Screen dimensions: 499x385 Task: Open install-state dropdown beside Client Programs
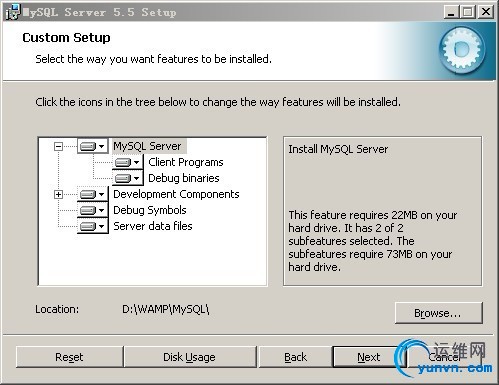click(x=128, y=162)
